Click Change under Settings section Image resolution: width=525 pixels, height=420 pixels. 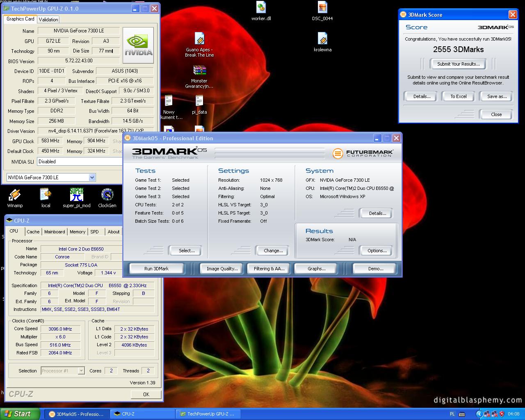click(x=273, y=251)
